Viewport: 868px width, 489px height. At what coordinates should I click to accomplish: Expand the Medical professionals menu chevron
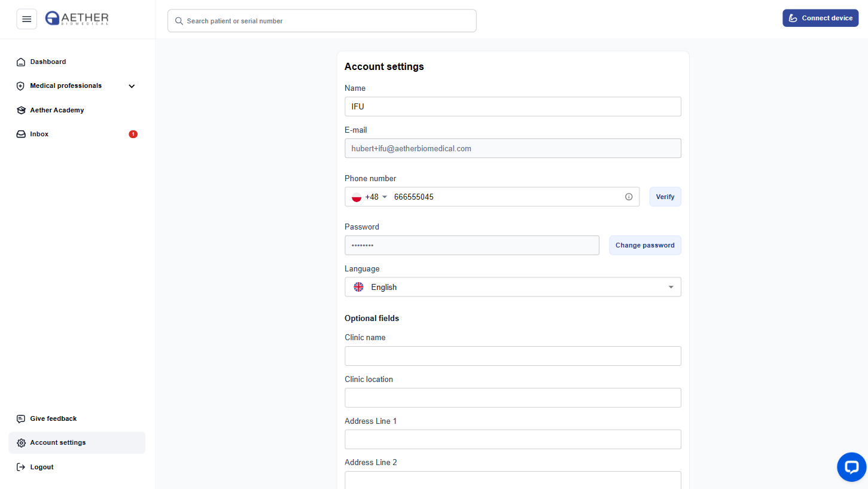132,86
